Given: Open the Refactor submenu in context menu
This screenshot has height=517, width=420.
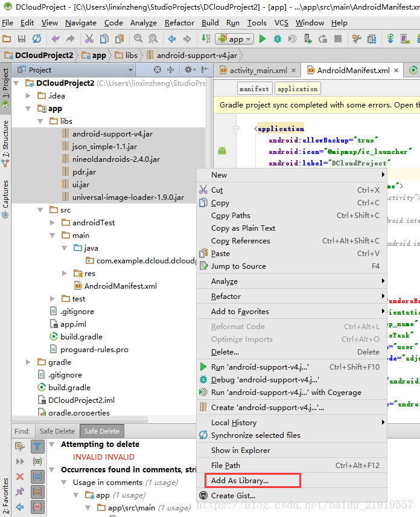Looking at the screenshot, I should pos(291,296).
